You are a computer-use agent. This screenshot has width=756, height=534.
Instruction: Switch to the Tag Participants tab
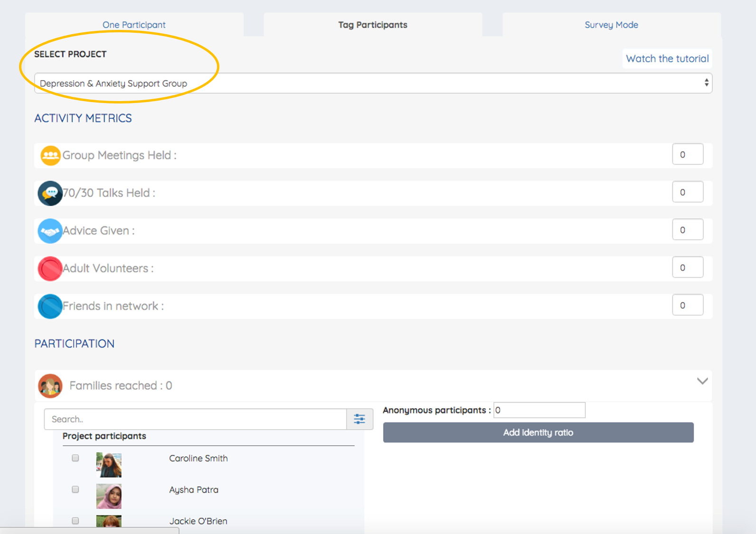click(x=373, y=25)
